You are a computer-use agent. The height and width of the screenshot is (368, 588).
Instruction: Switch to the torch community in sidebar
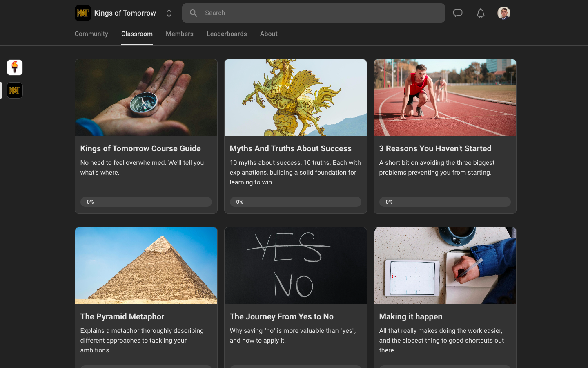[x=15, y=67]
